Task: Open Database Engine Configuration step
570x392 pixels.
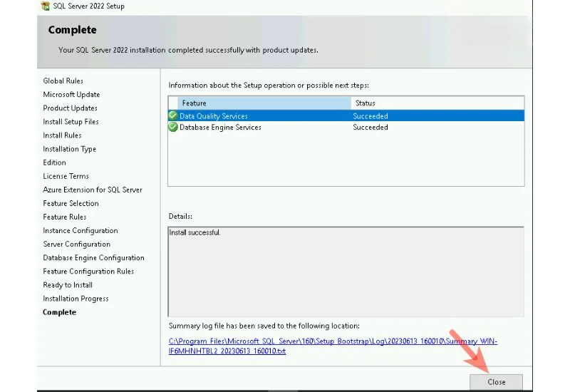Action: click(x=93, y=258)
